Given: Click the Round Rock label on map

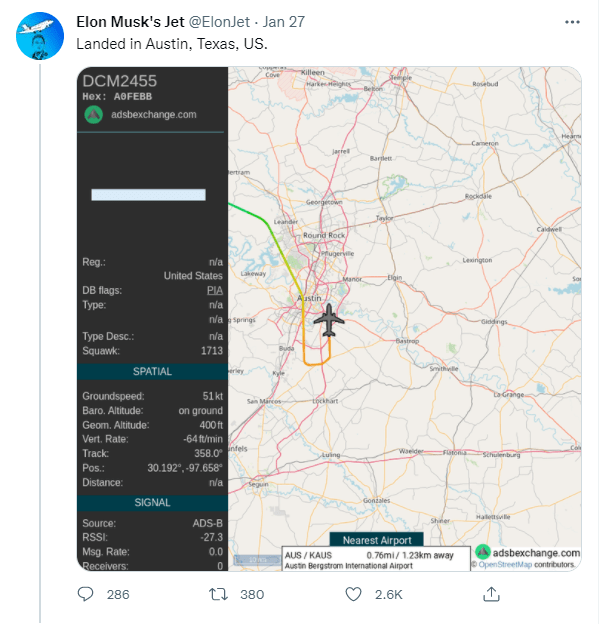Looking at the screenshot, I should click(324, 235).
